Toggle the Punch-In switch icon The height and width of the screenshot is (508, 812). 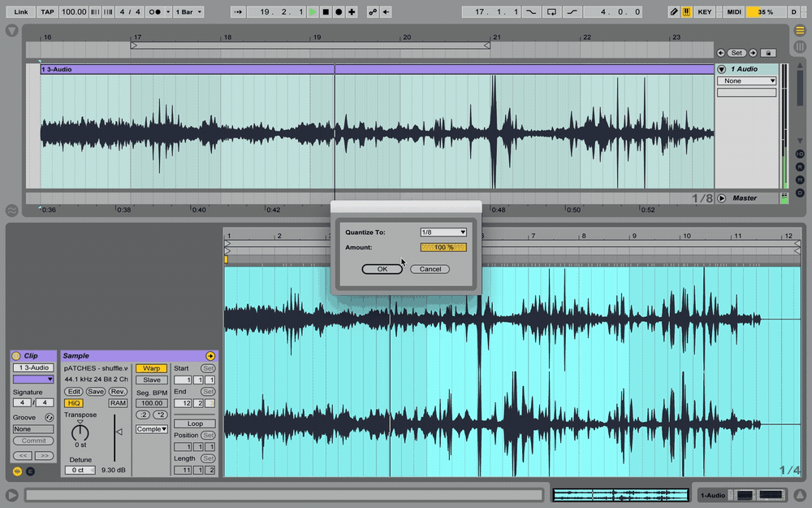[531, 12]
